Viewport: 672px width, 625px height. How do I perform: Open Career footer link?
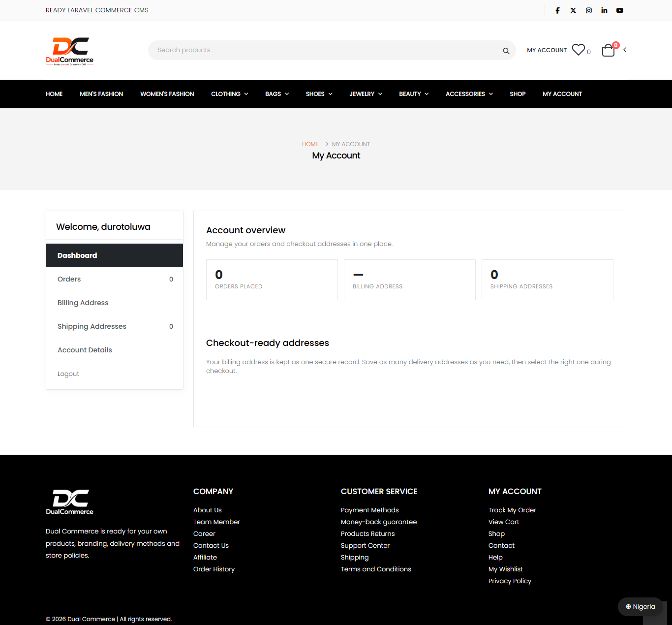coord(204,534)
